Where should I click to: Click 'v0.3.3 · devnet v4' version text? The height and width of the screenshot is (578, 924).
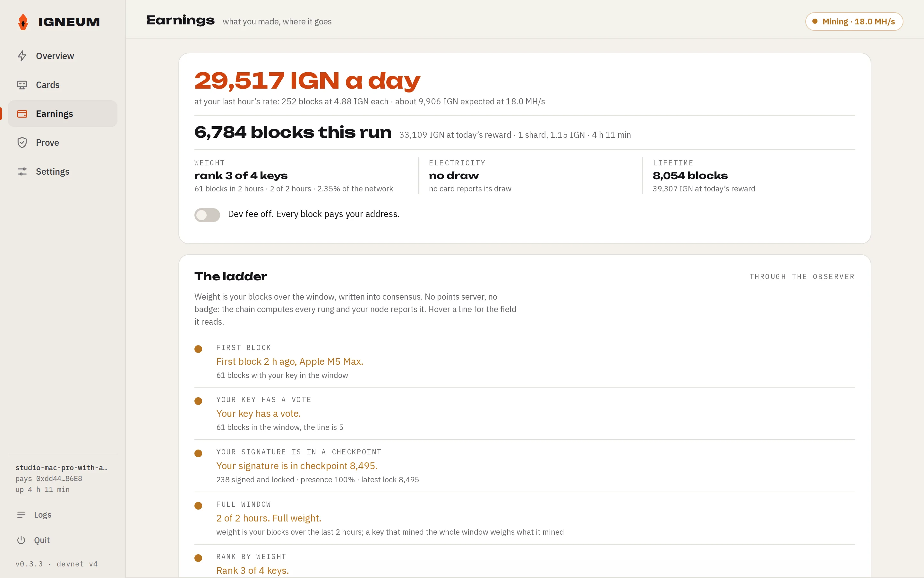56,564
